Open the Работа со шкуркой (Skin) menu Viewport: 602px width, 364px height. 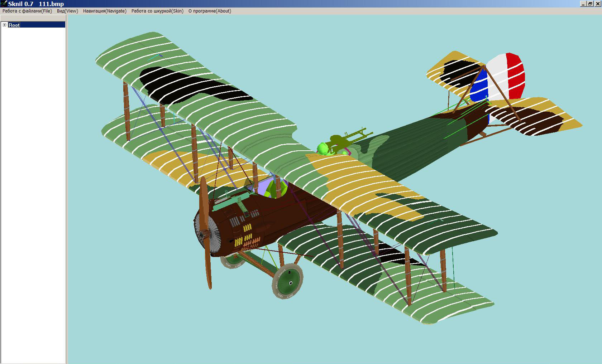[157, 11]
